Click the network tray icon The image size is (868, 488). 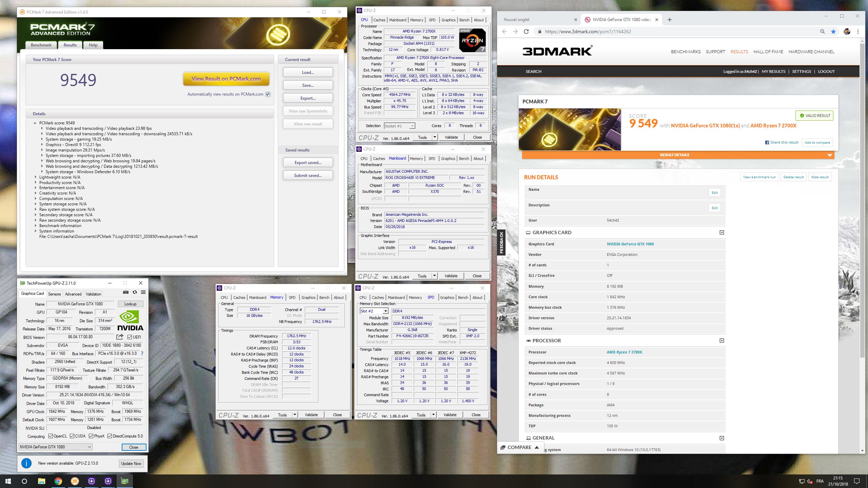[x=801, y=481]
